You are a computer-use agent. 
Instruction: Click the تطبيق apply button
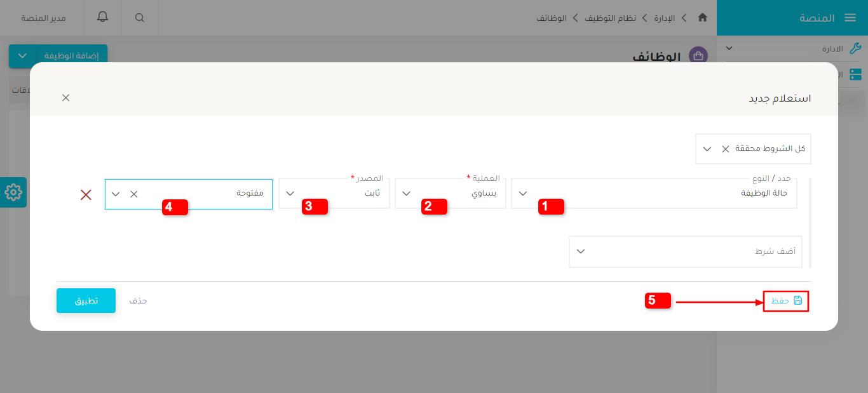[86, 300]
